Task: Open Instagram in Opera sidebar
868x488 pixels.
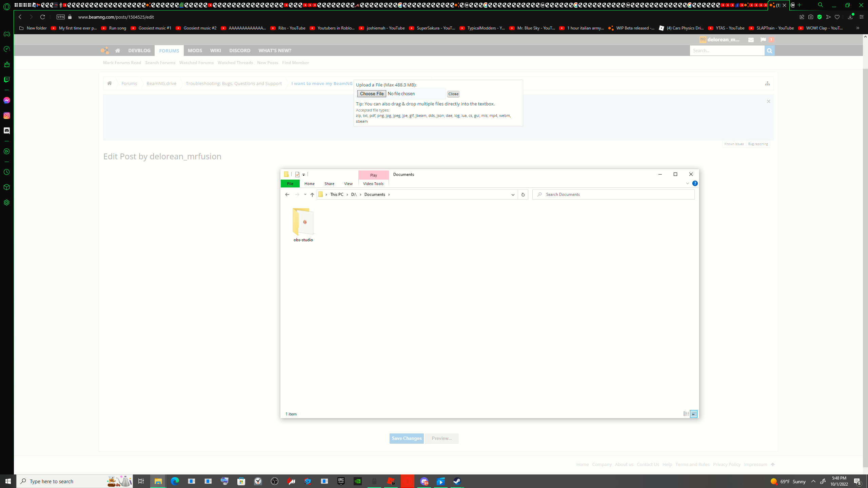Action: pos(7,116)
